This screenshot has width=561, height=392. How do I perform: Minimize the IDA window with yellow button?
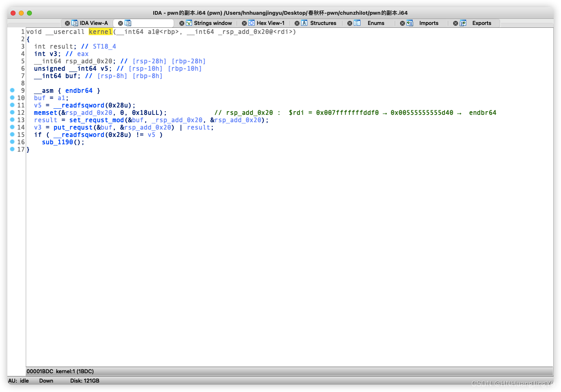21,13
